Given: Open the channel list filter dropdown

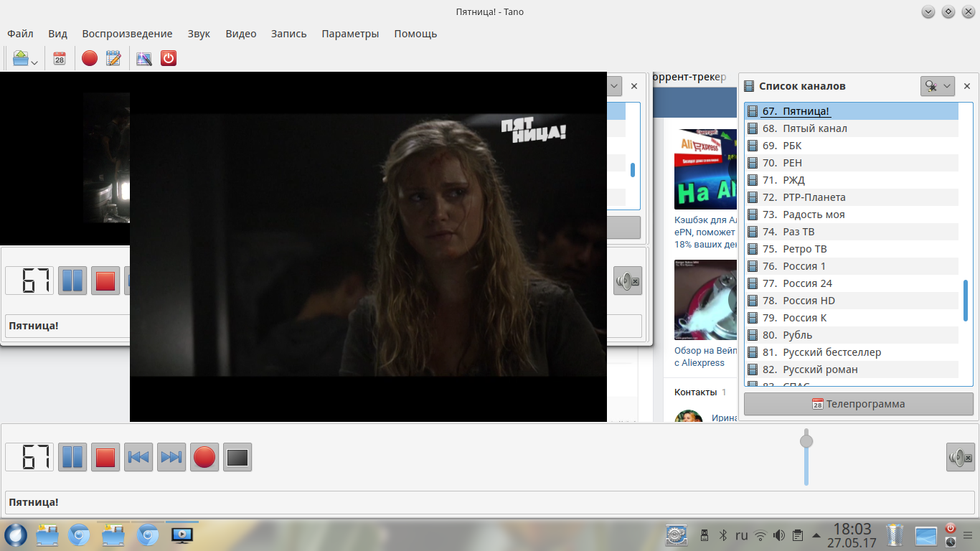Looking at the screenshot, I should 938,86.
